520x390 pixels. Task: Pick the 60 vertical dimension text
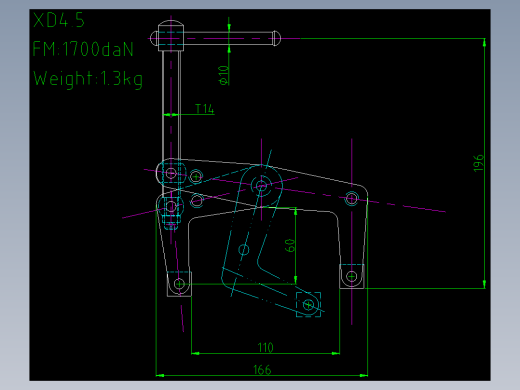[x=290, y=245]
